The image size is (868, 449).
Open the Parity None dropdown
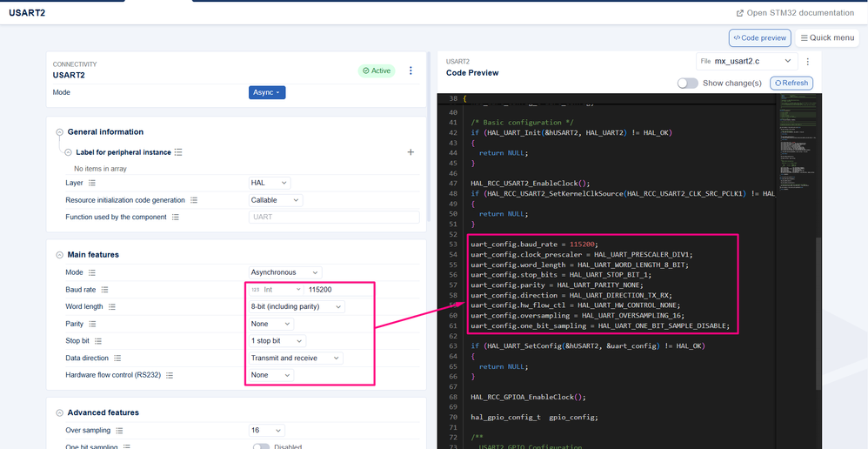pyautogui.click(x=271, y=324)
